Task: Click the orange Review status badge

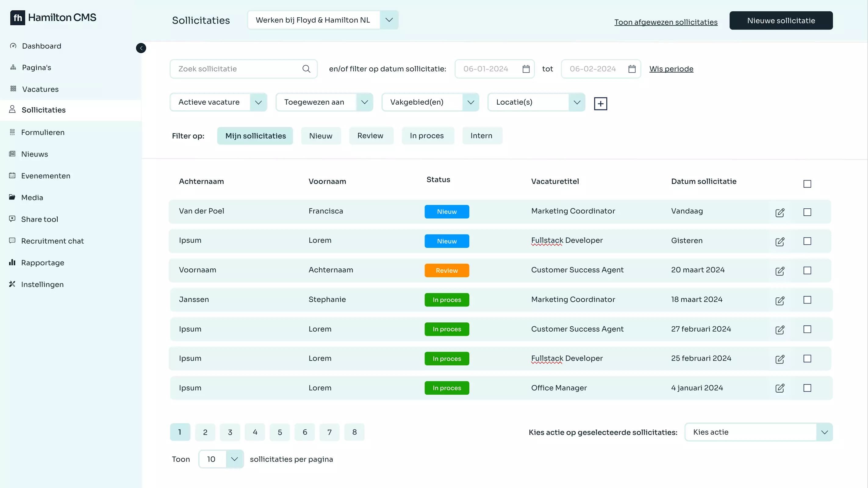Action: [447, 270]
